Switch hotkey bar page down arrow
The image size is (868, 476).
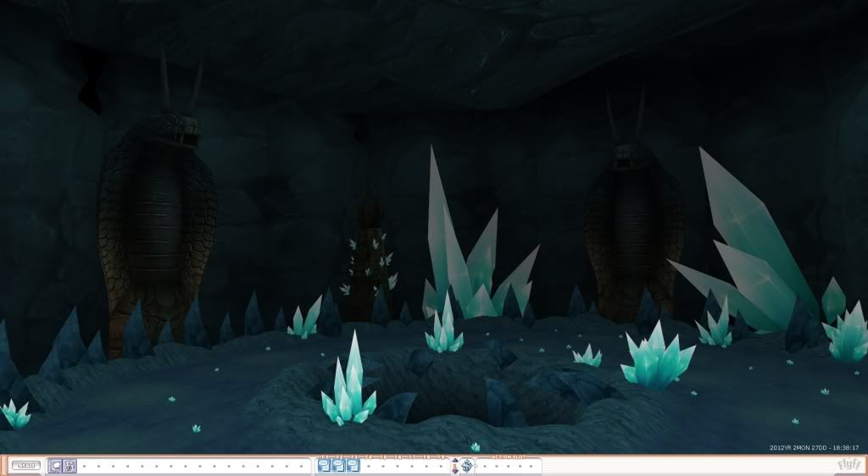(454, 469)
